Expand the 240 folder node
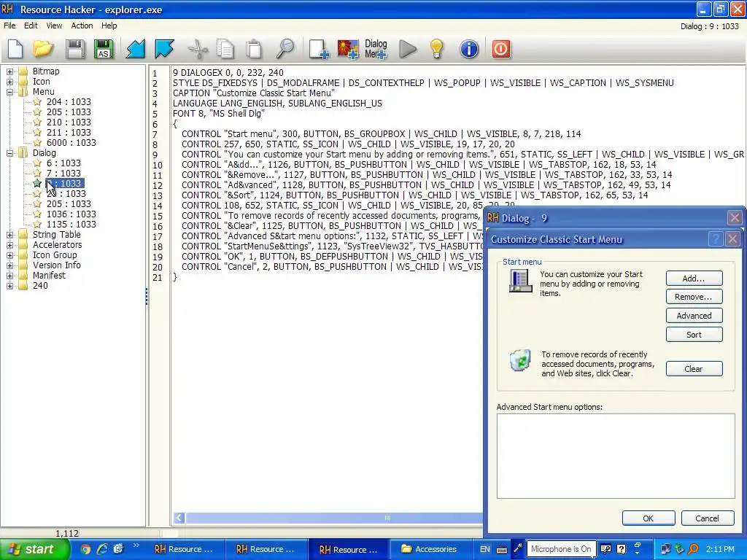747x560 pixels. coord(9,286)
